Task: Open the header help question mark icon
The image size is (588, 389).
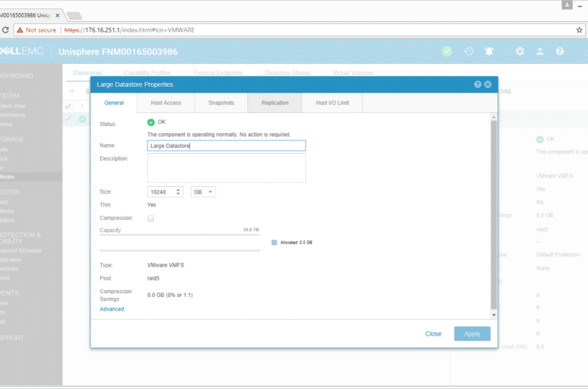Action: (559, 51)
